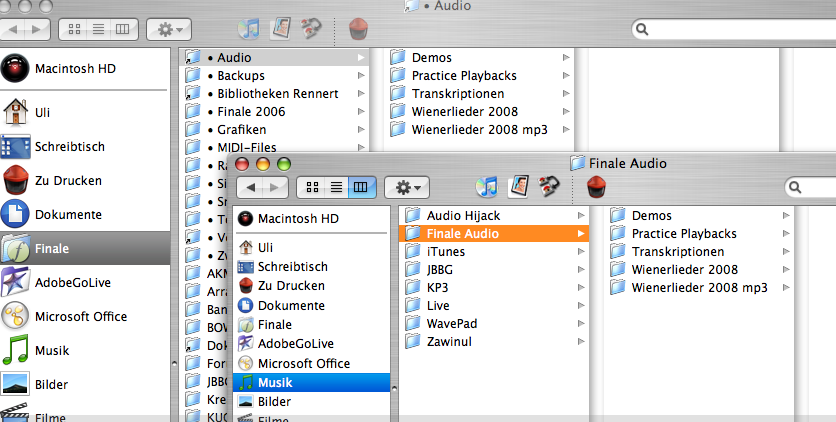Open gear action menu in background Audio window
Screen dimensions: 836x422
click(x=168, y=29)
